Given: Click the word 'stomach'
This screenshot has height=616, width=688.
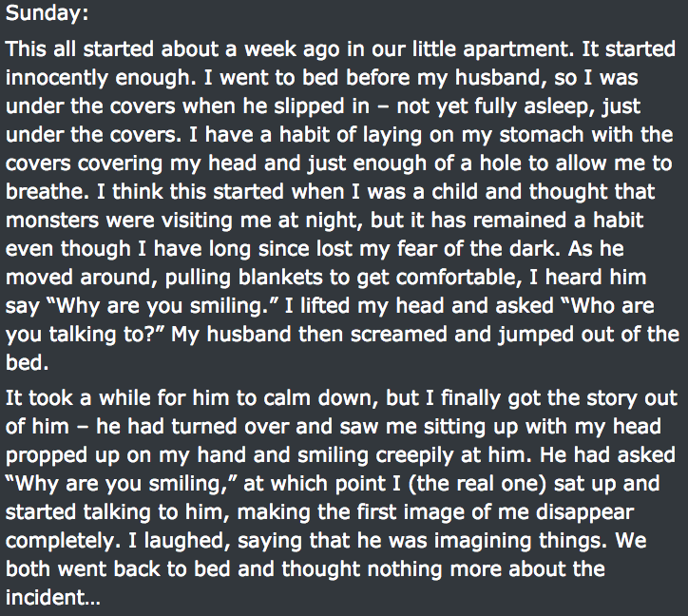Looking at the screenshot, I should (x=542, y=135).
